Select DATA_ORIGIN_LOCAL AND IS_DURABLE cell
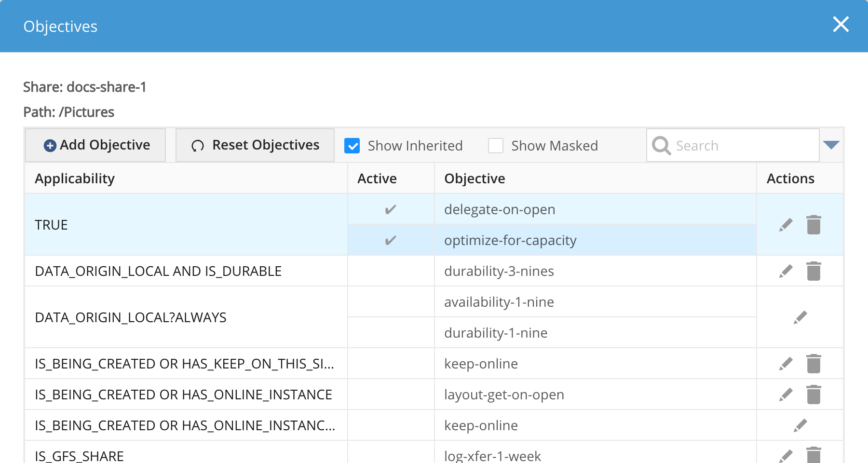The width and height of the screenshot is (868, 463). [x=186, y=271]
